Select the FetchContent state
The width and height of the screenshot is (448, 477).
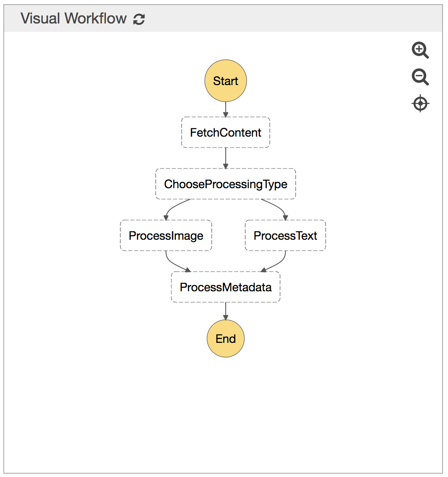[226, 132]
